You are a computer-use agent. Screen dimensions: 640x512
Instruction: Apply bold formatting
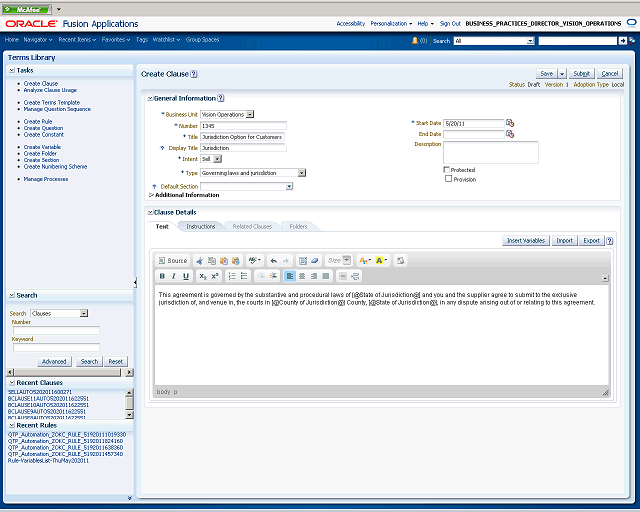162,276
